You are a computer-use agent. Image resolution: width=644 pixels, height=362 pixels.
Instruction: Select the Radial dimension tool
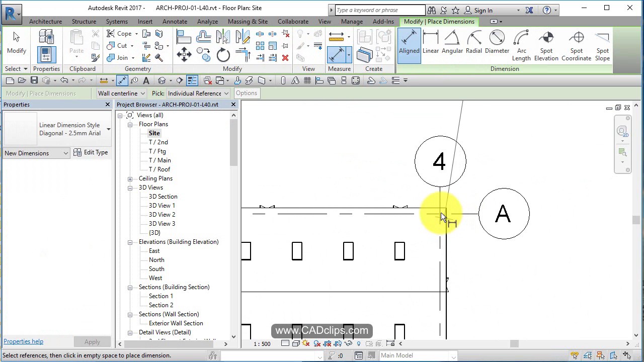473,44
